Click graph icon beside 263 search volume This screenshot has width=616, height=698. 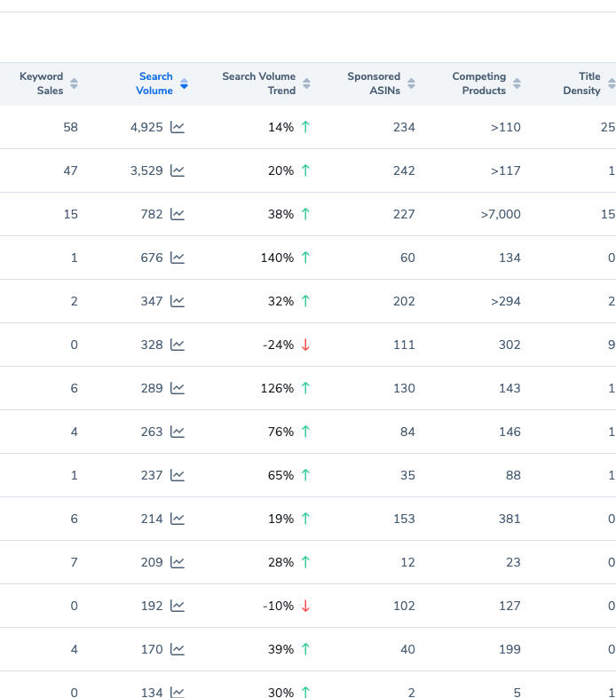coord(178,432)
